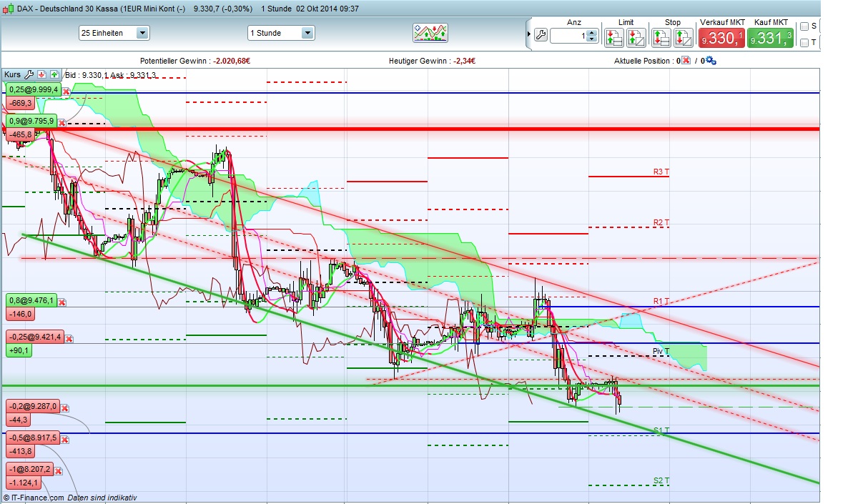Viewport: 863px width, 504px height.
Task: Open the order settings wrench icon
Action: tap(541, 34)
